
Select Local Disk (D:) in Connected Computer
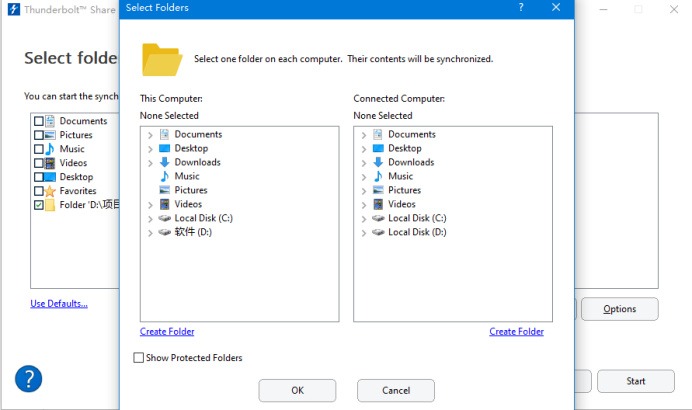(417, 232)
